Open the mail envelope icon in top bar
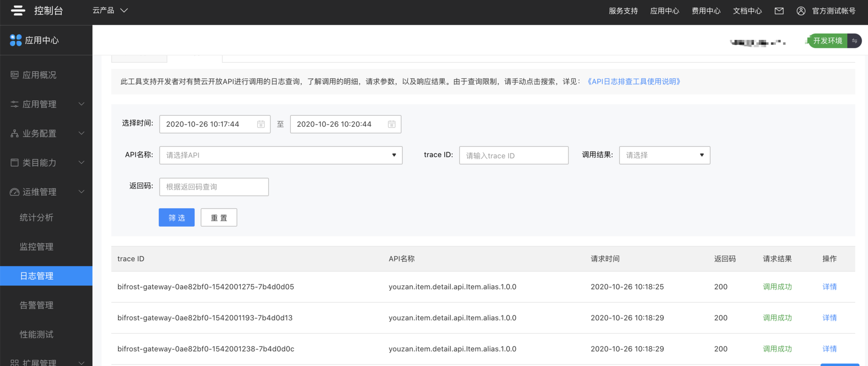868x366 pixels. click(779, 11)
